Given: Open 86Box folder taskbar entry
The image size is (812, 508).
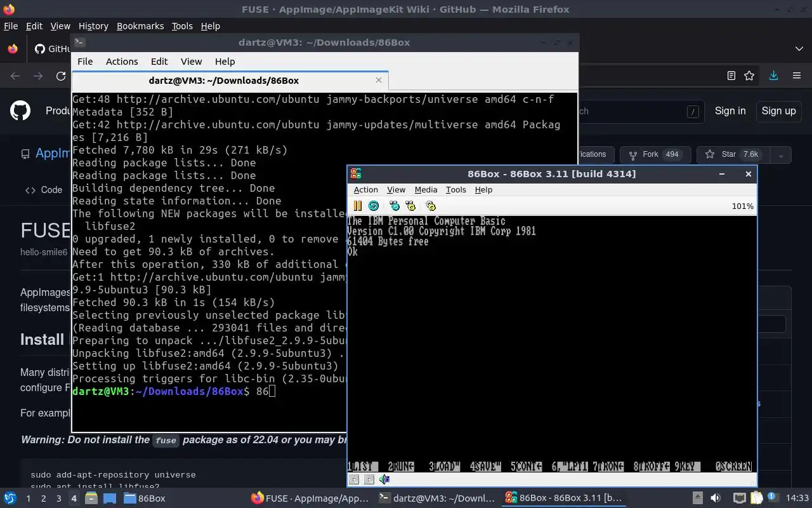Looking at the screenshot, I should tap(145, 498).
